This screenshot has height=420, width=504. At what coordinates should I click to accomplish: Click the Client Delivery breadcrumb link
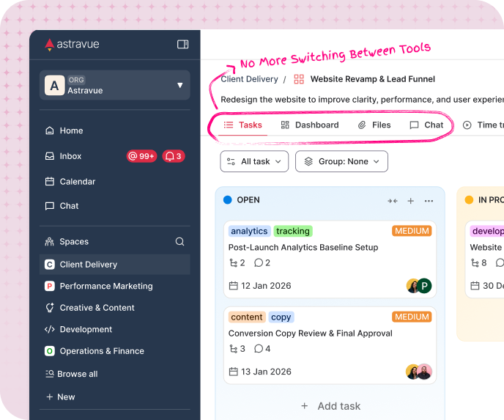pos(249,79)
